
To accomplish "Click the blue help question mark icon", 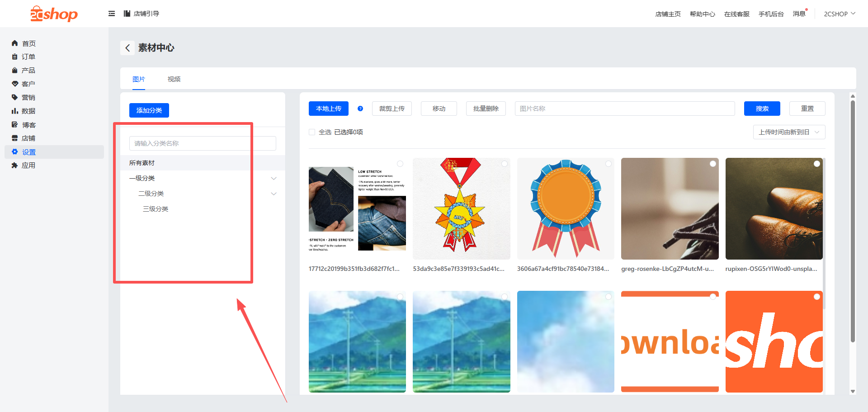I will click(360, 109).
